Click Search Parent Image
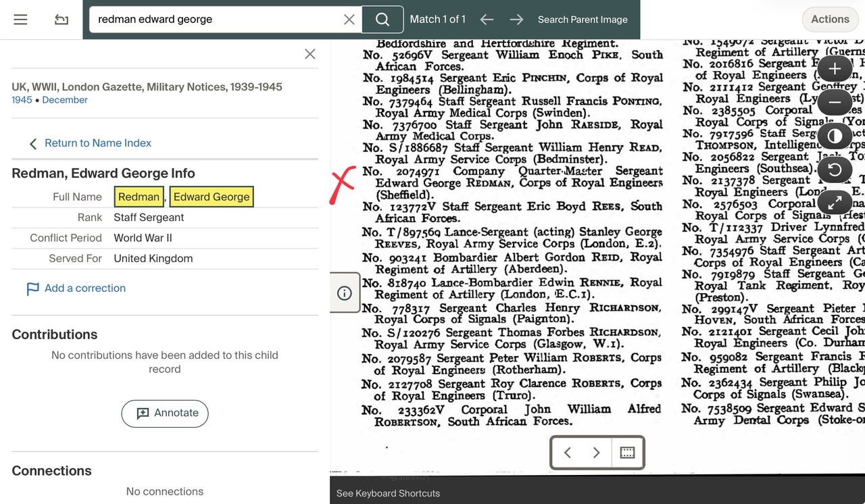865x504 pixels. click(x=583, y=20)
